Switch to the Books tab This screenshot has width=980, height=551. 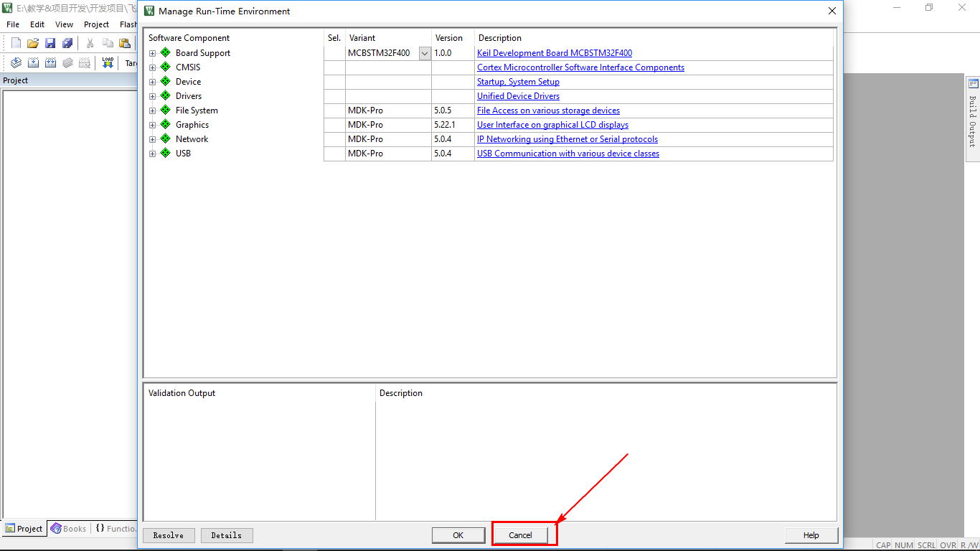coord(68,529)
